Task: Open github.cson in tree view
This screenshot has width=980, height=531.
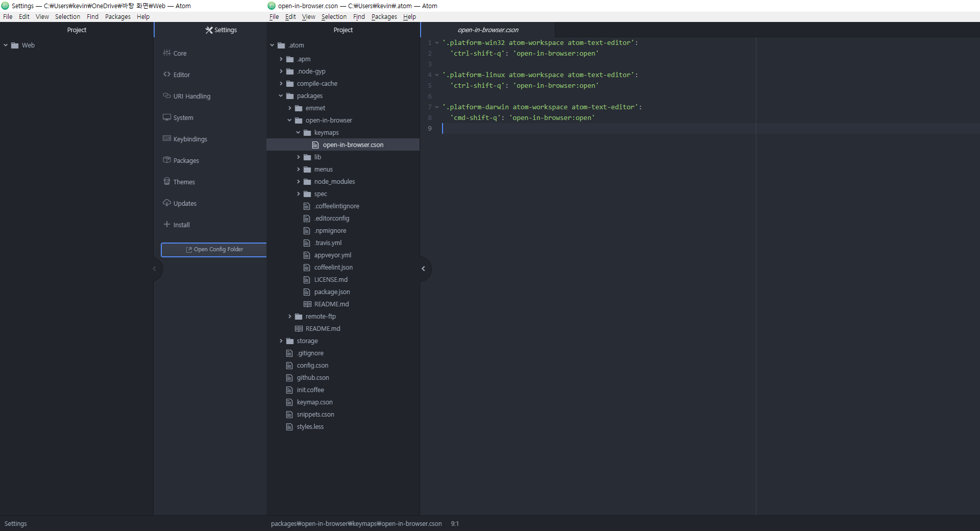Action: pyautogui.click(x=313, y=378)
